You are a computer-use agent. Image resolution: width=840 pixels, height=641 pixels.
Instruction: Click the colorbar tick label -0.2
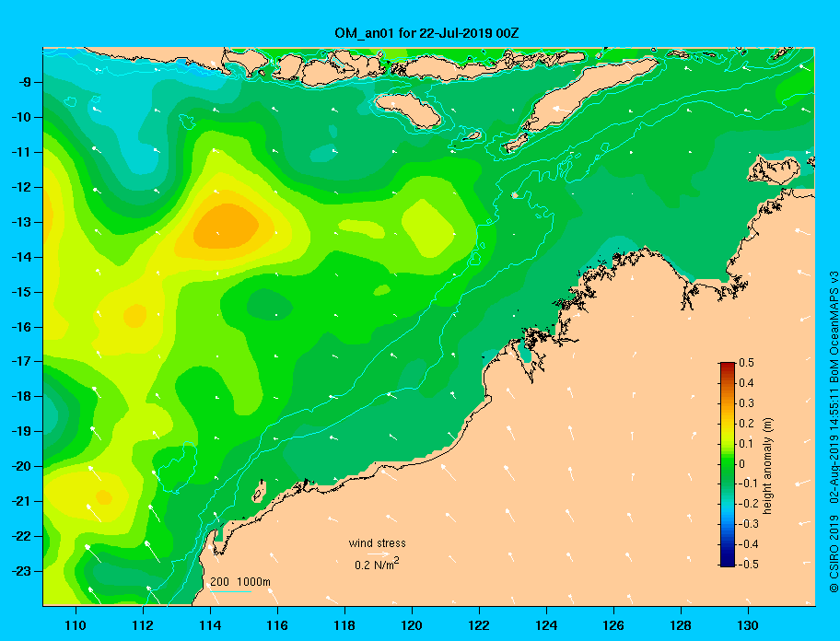point(749,504)
